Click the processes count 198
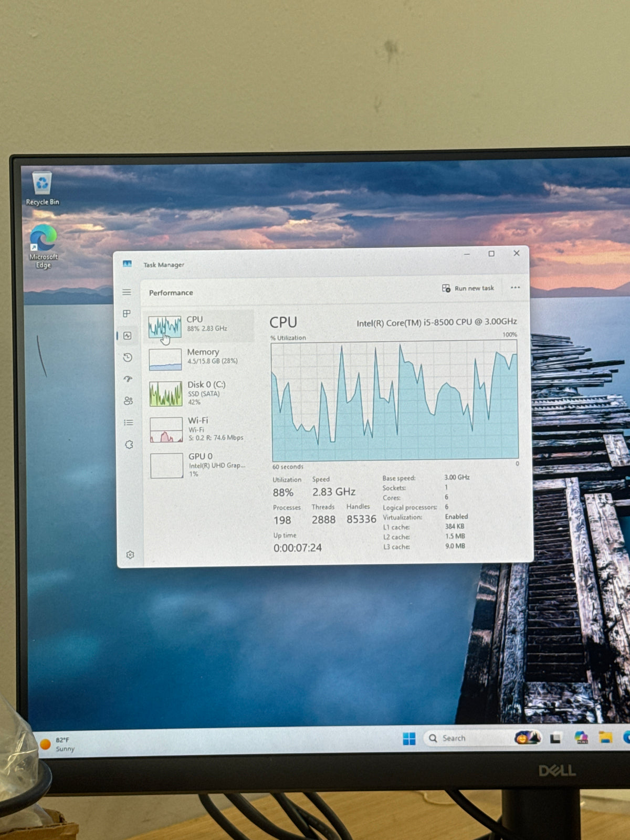Screen dimensions: 630x840 [282, 520]
